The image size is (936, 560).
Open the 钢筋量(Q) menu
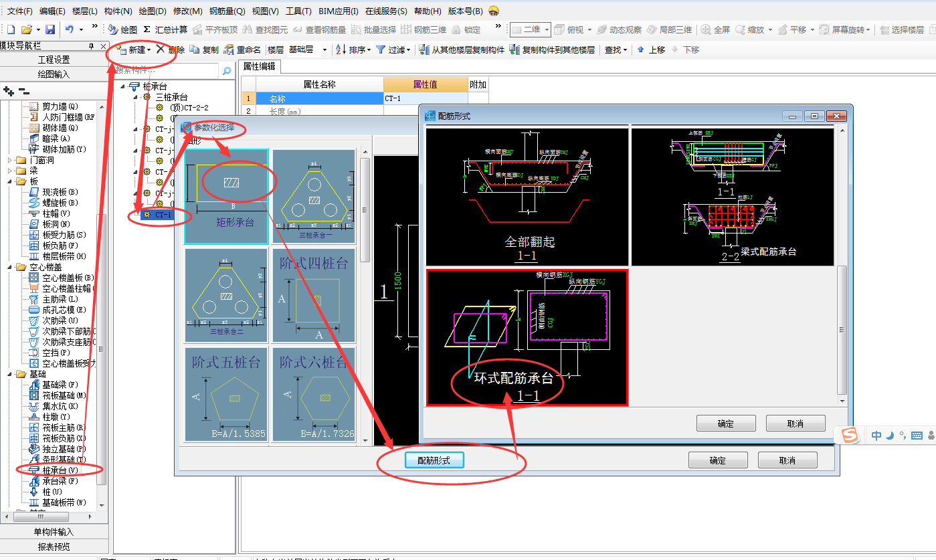coord(227,11)
